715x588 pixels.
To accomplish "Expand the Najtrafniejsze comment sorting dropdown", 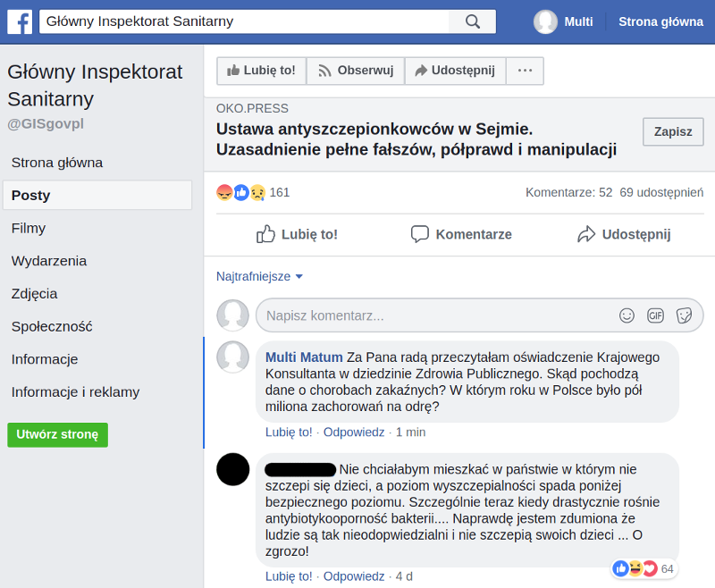I will pos(260,276).
